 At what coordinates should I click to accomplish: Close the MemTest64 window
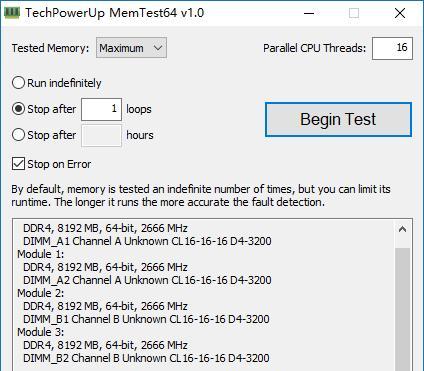tap(400, 13)
